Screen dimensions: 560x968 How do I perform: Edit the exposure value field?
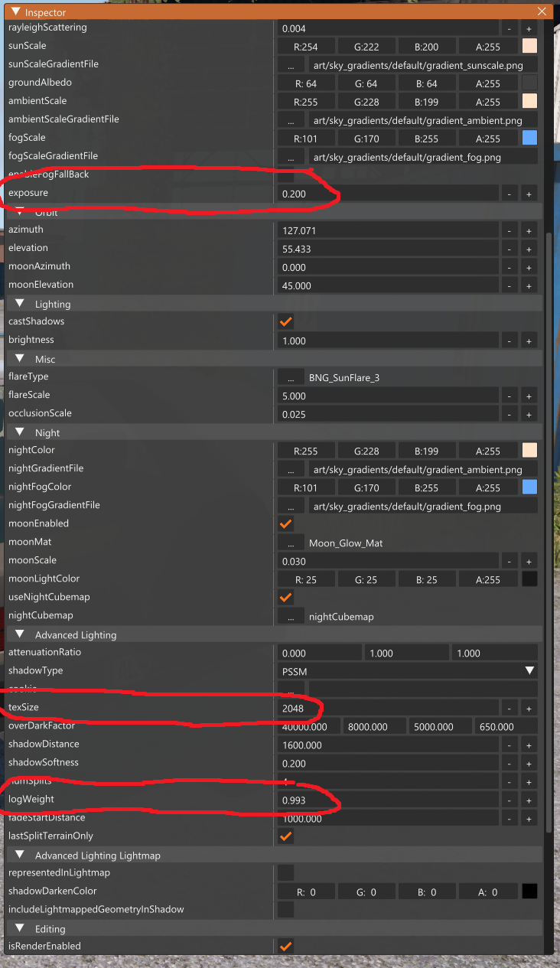click(388, 194)
